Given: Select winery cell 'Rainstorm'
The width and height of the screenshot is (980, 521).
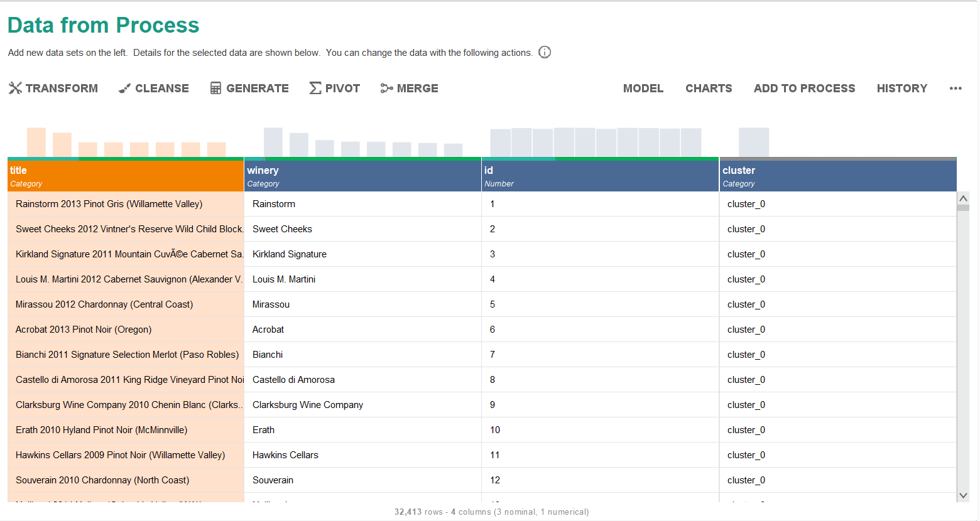Looking at the screenshot, I should [x=362, y=204].
